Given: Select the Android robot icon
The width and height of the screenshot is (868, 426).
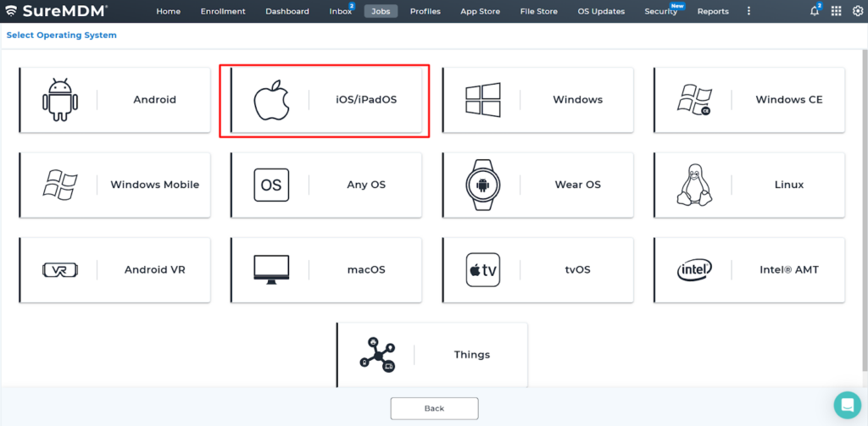Looking at the screenshot, I should coord(60,100).
